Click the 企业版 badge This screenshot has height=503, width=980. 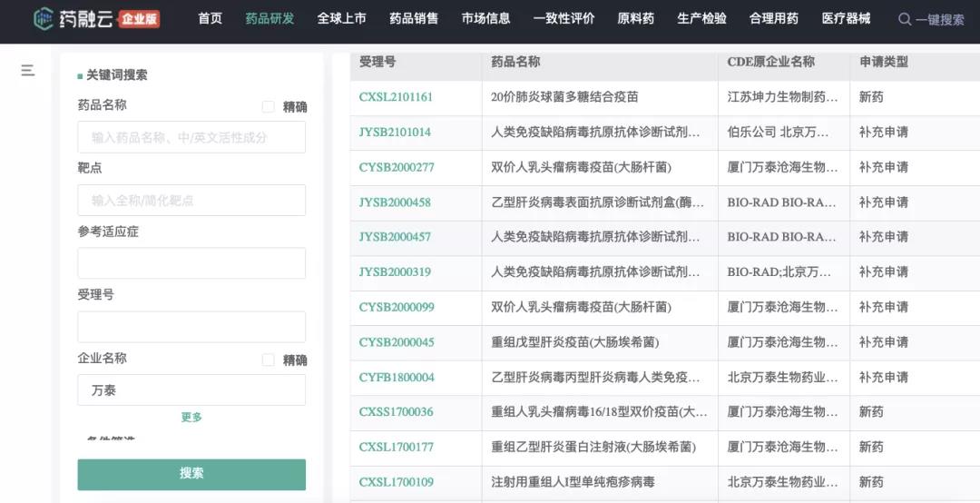pyautogui.click(x=139, y=19)
